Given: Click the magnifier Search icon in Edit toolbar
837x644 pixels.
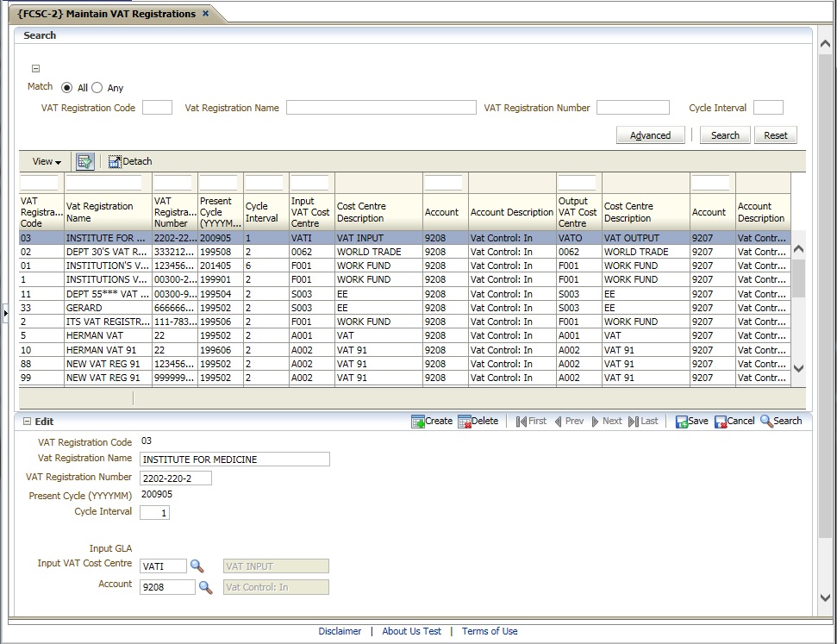Looking at the screenshot, I should point(766,422).
